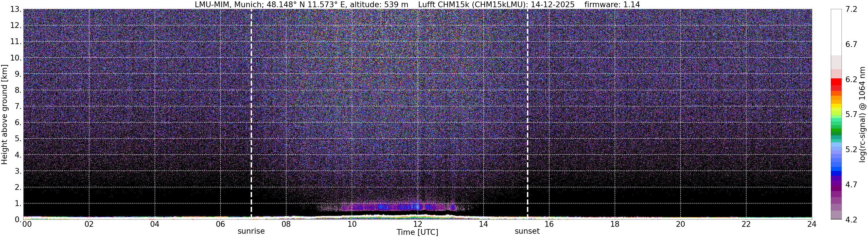Click the '04' time axis tick label
This screenshot has height=238, width=868.
(x=155, y=224)
